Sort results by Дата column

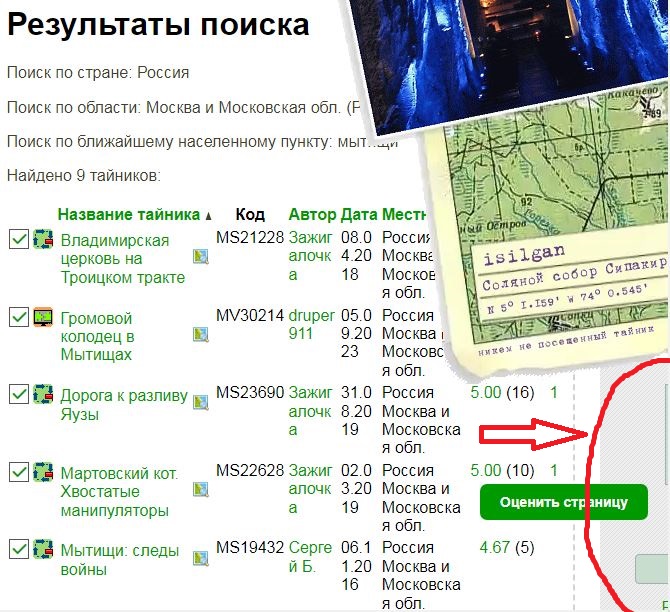point(359,214)
